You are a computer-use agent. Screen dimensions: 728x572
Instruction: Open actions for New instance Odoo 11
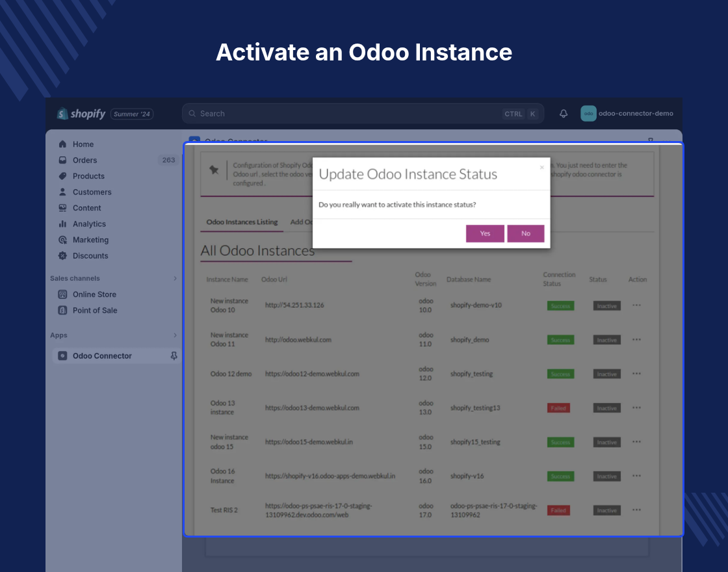pos(636,339)
